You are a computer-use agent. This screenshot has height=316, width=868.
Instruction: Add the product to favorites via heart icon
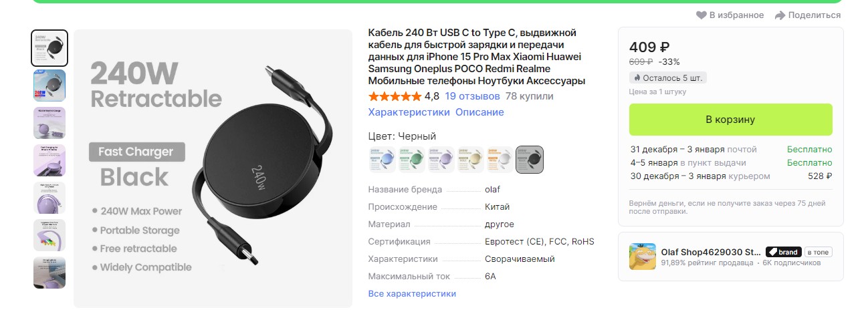coord(701,15)
